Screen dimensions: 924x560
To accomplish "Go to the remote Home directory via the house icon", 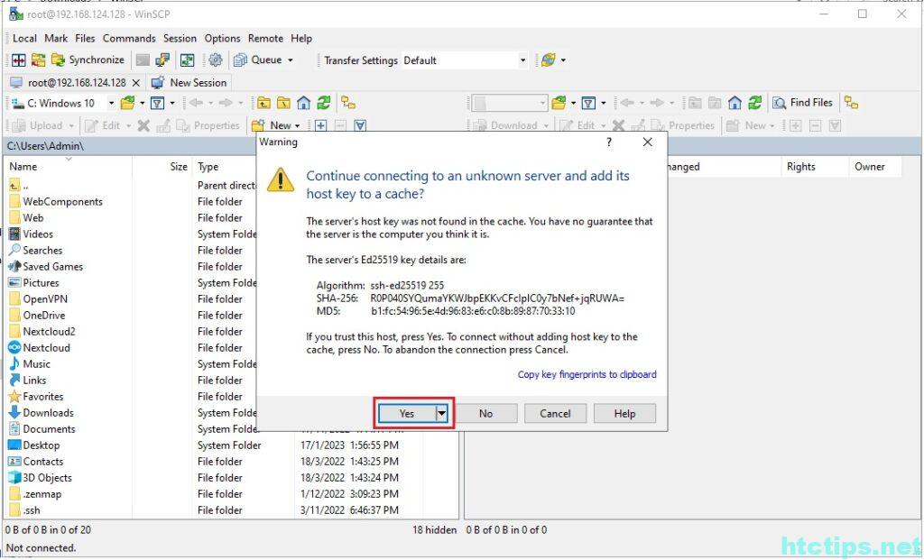I will tap(735, 104).
